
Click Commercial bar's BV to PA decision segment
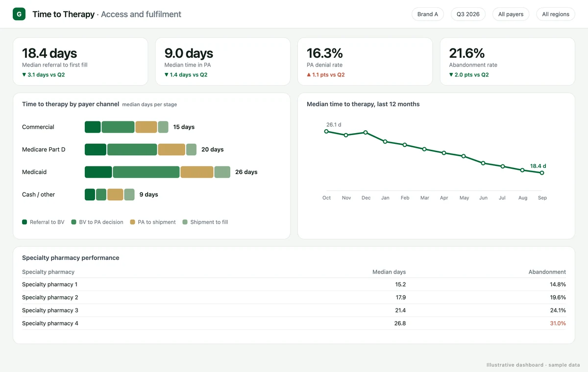(x=118, y=127)
